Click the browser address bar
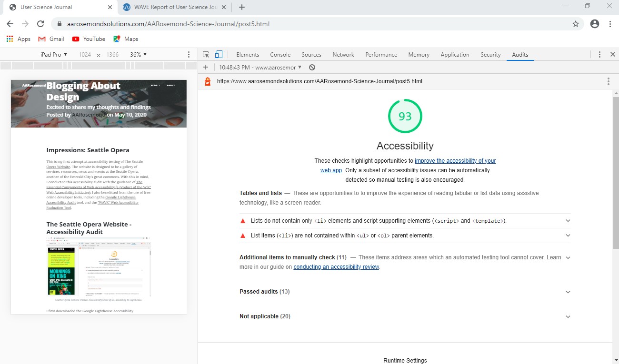 (x=286, y=23)
